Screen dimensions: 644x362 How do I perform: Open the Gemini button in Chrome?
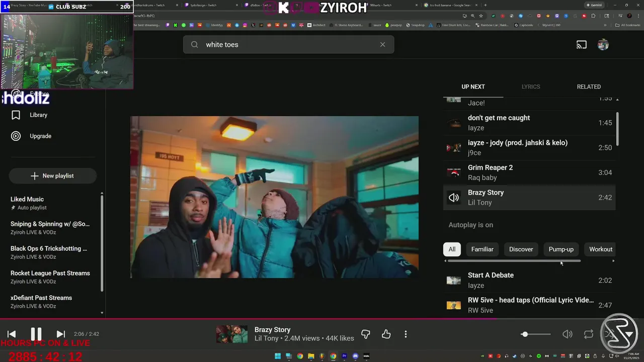594,5
